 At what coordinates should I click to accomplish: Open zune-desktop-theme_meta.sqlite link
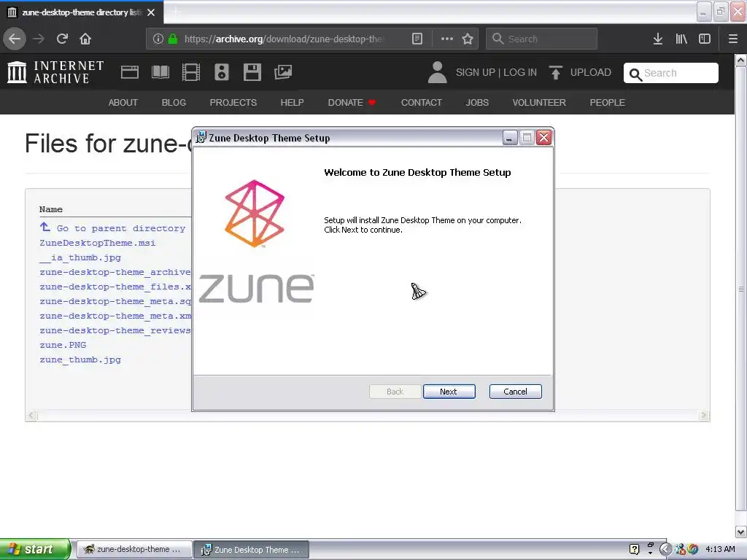115,301
